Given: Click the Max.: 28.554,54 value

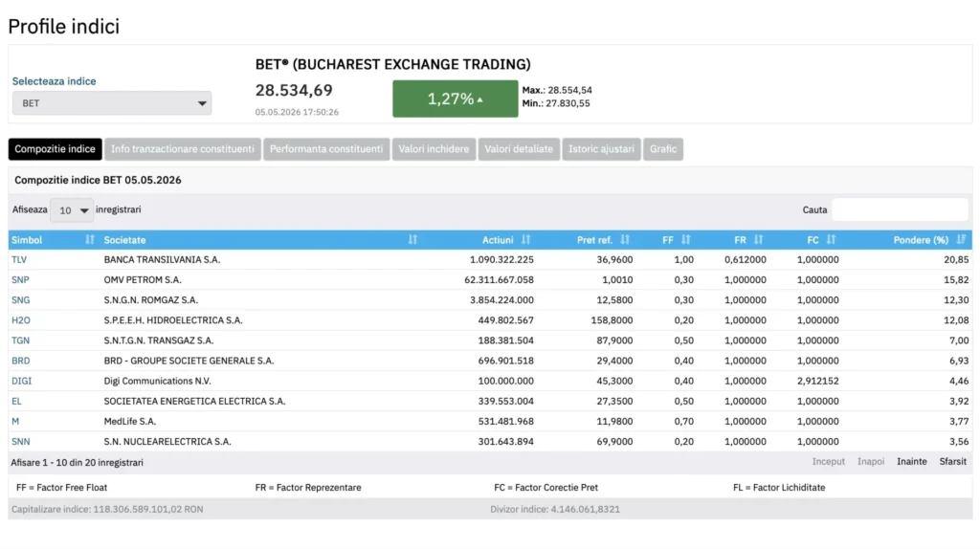Looking at the screenshot, I should (x=557, y=90).
